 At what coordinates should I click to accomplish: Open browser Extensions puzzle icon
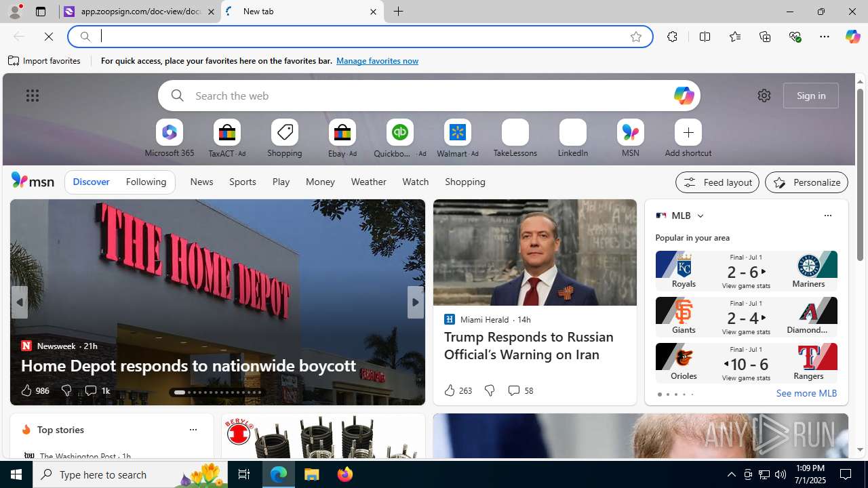[x=672, y=37]
